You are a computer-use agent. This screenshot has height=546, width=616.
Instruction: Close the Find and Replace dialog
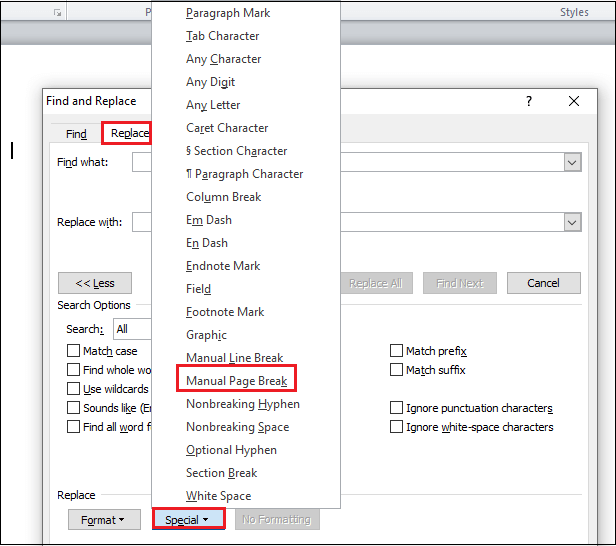574,101
